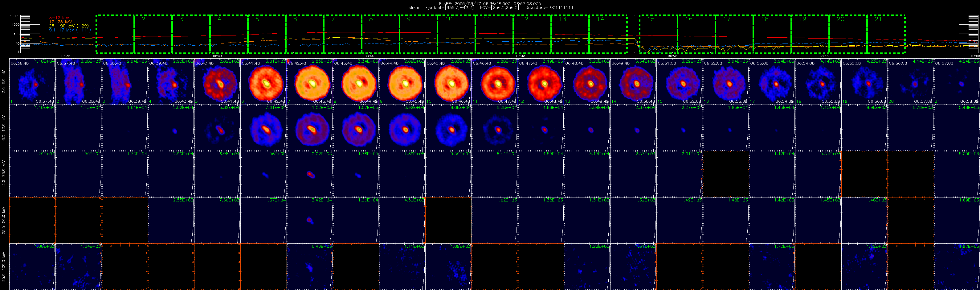The image size is (980, 290).
Task: Open the 50.0-100.0 keV image labeled 1.31E+03
Action: pos(633,266)
